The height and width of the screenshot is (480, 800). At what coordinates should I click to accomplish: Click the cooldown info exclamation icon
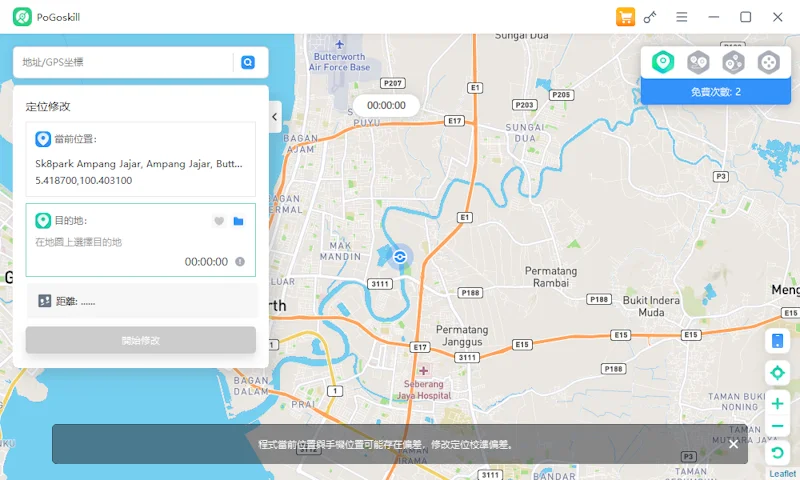(x=240, y=262)
